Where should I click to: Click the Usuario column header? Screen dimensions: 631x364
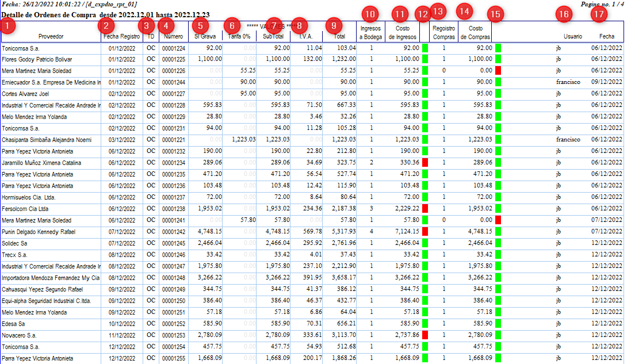click(x=572, y=36)
